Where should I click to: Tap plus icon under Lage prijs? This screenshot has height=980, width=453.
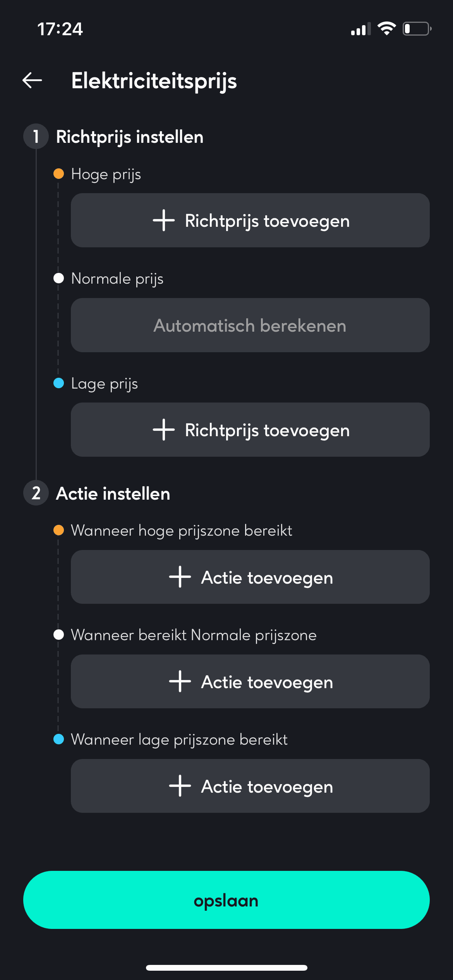click(164, 430)
